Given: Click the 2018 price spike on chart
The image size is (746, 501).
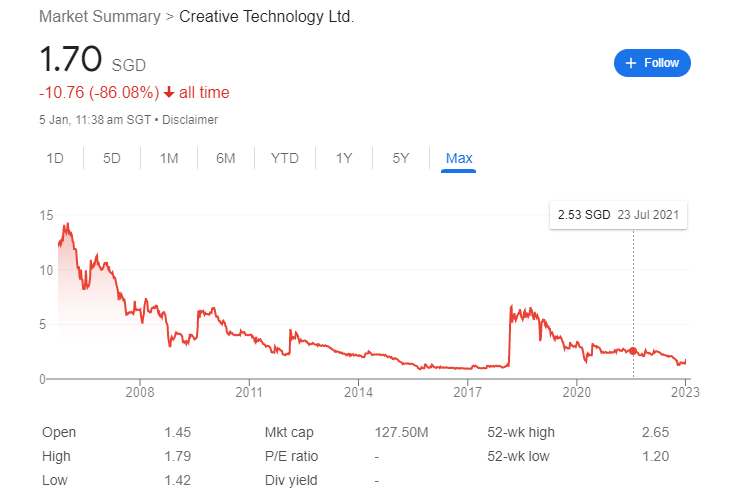Looking at the screenshot, I should tap(511, 308).
